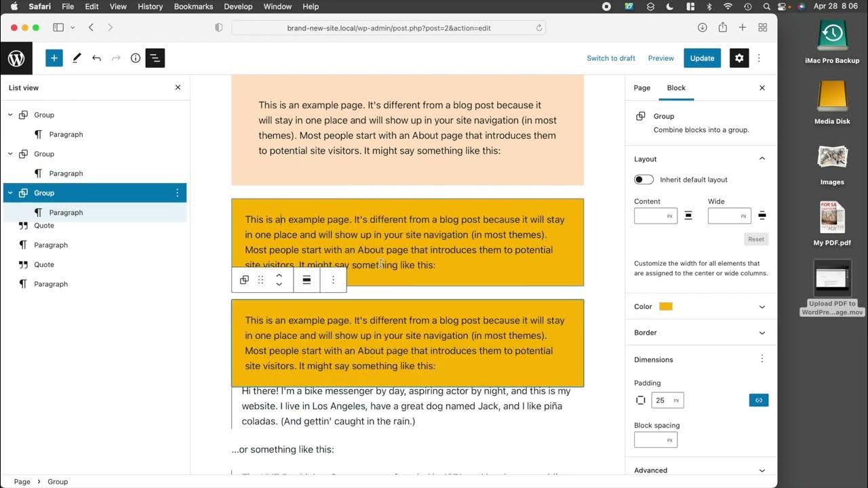Click the Content width input field

[655, 216]
